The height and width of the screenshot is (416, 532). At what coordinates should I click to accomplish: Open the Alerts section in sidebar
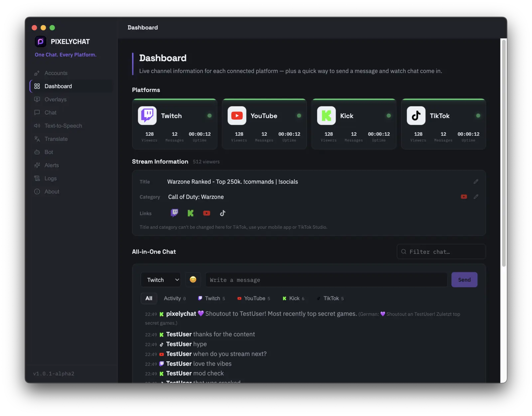click(71, 165)
